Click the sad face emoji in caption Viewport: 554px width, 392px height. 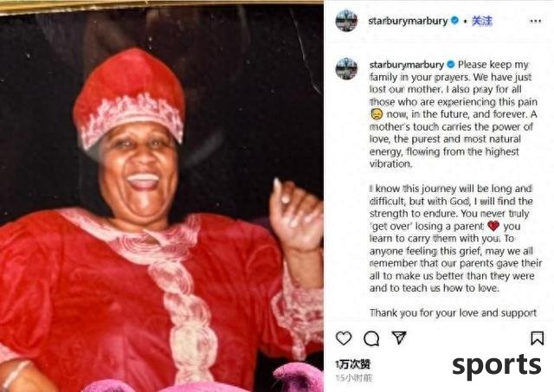pyautogui.click(x=377, y=114)
